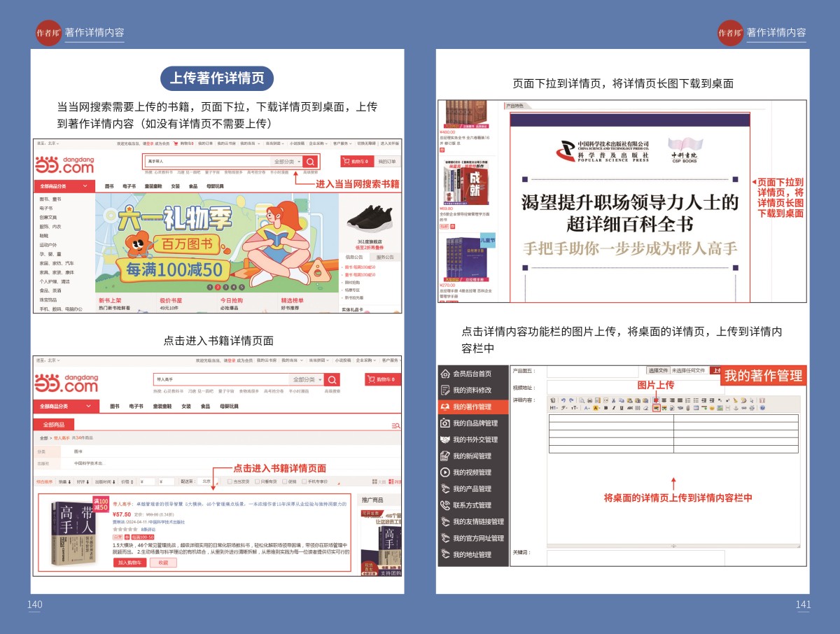Click the help question-mark icon in editor toolbar
The width and height of the screenshot is (840, 634).
(762, 408)
